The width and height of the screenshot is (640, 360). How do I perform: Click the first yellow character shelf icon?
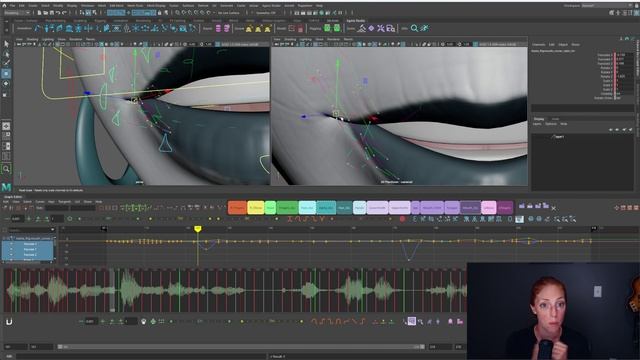tap(249, 29)
